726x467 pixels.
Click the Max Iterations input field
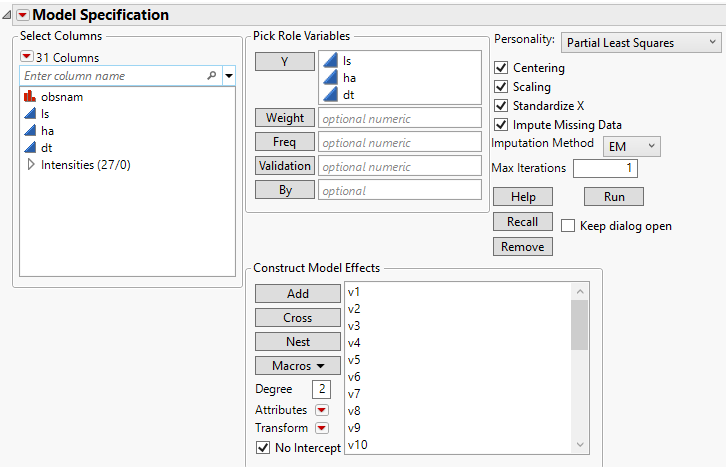(605, 168)
